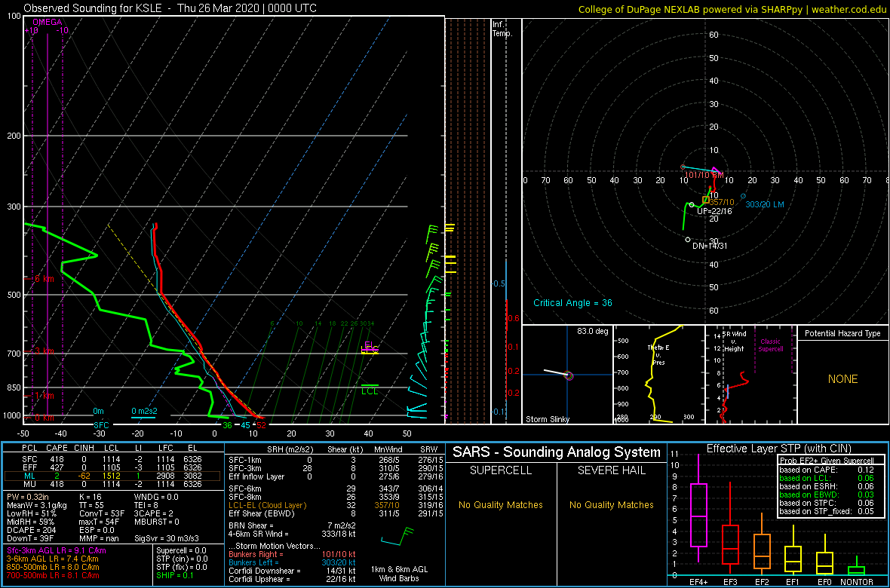890x588 pixels.
Task: Click '700-500mb LR = 8.1 C/km'
Action: (53, 576)
